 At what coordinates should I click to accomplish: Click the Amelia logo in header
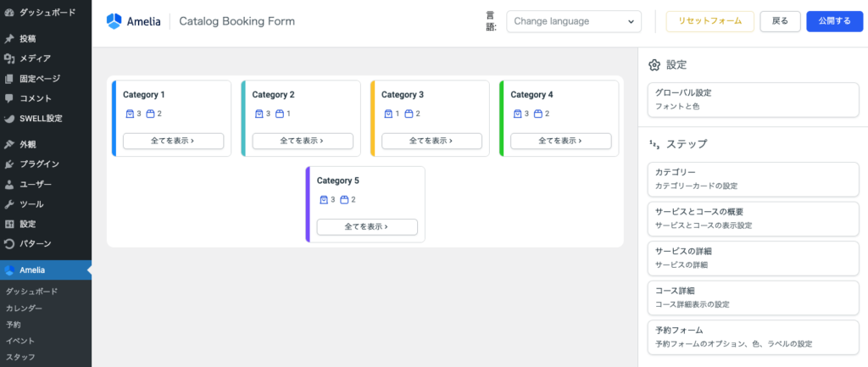click(114, 21)
